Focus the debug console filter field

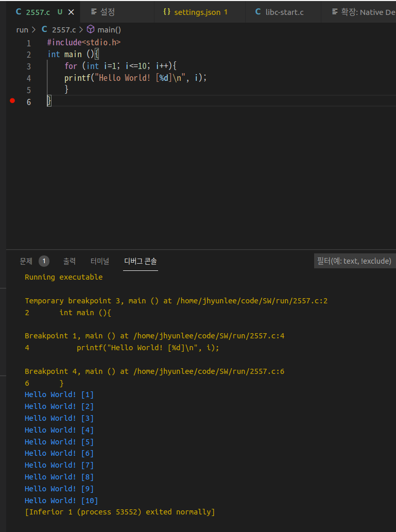355,261
